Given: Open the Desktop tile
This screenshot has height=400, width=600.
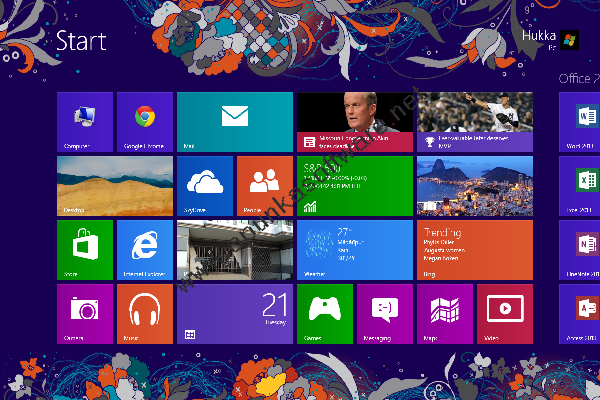Looking at the screenshot, I should point(115,186).
